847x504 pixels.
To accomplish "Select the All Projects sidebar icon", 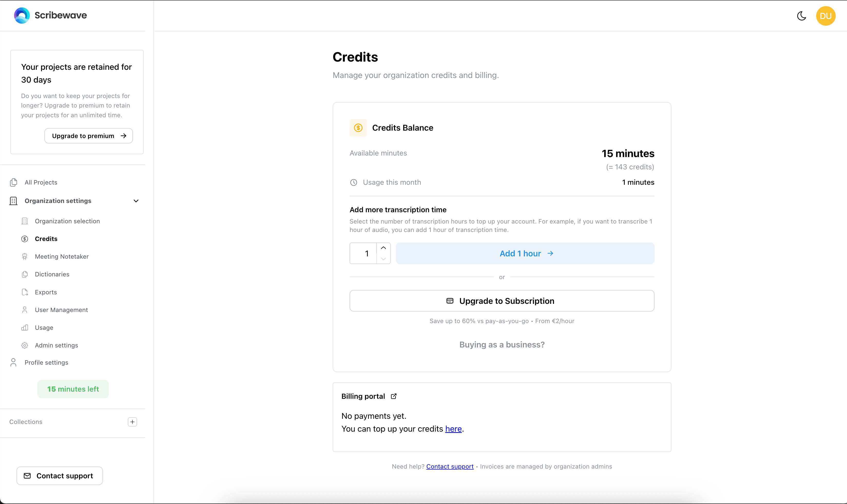I will click(13, 182).
